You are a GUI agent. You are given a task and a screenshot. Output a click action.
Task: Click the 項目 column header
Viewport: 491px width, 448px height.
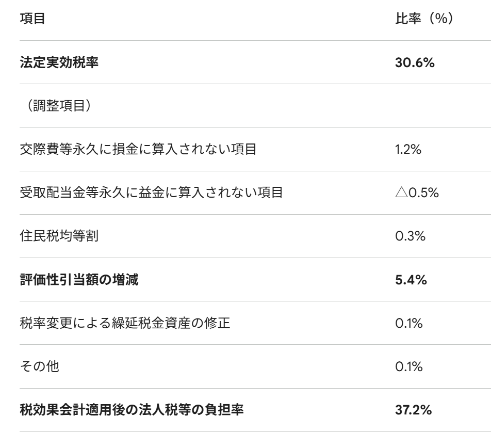32,19
